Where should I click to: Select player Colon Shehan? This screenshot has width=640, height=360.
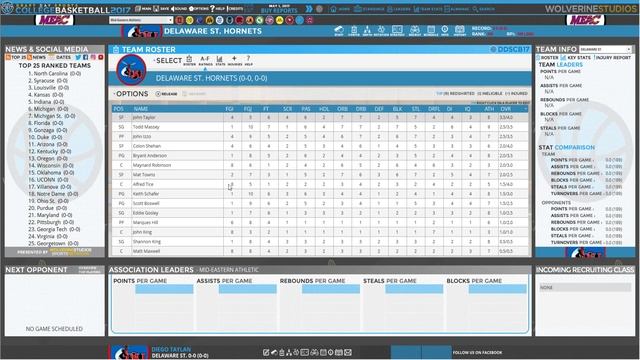(147, 146)
